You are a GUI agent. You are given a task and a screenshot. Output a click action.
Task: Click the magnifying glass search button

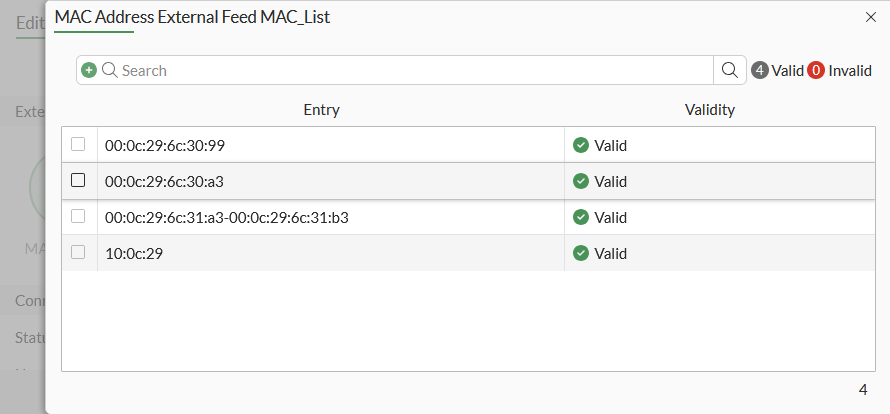pyautogui.click(x=730, y=70)
